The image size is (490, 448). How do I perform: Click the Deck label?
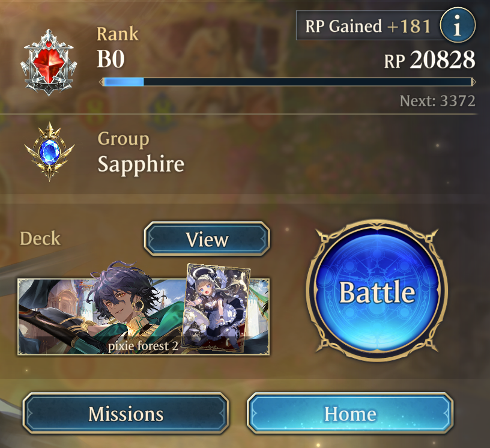[40, 238]
